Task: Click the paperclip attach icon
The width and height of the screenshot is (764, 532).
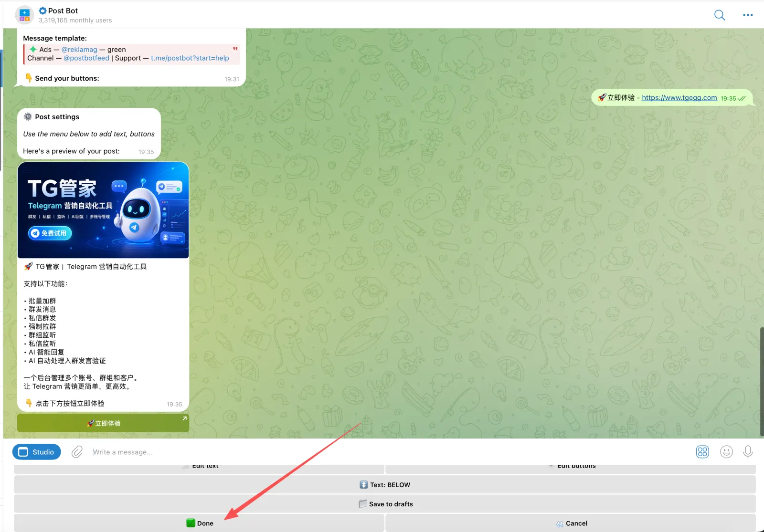Action: point(77,452)
